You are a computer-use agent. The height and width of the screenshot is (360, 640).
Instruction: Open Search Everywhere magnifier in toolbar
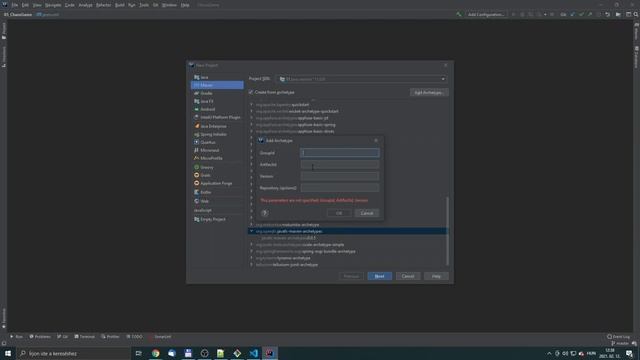pyautogui.click(x=636, y=14)
